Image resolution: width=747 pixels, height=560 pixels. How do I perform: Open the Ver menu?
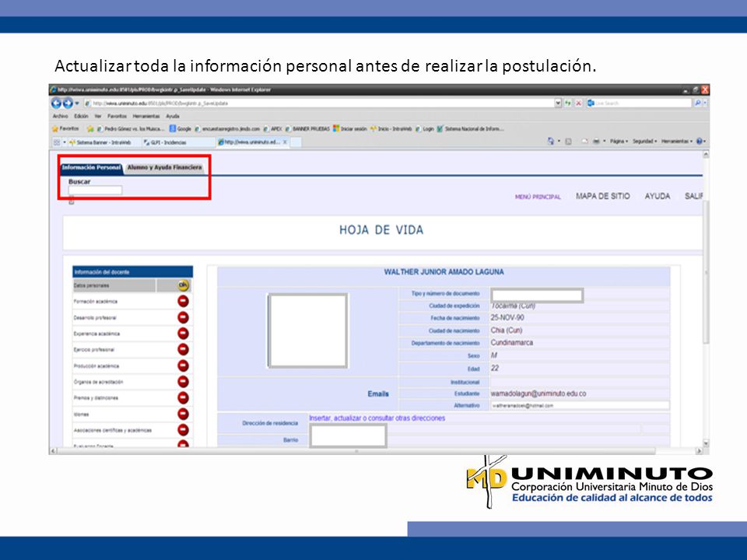click(98, 116)
